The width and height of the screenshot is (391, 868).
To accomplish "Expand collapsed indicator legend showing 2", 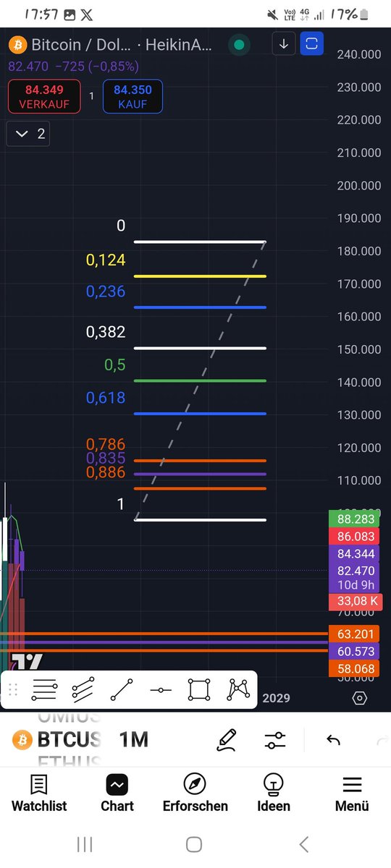I will coord(28,134).
